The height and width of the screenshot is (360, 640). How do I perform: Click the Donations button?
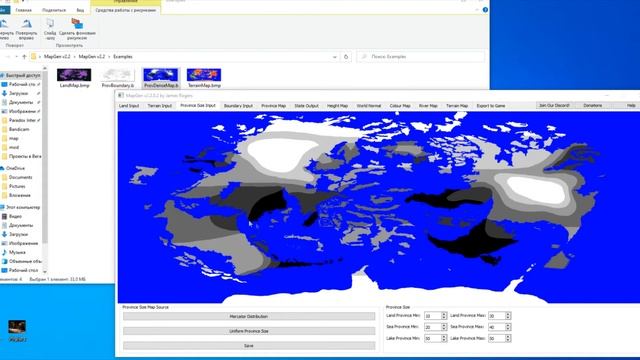[593, 105]
